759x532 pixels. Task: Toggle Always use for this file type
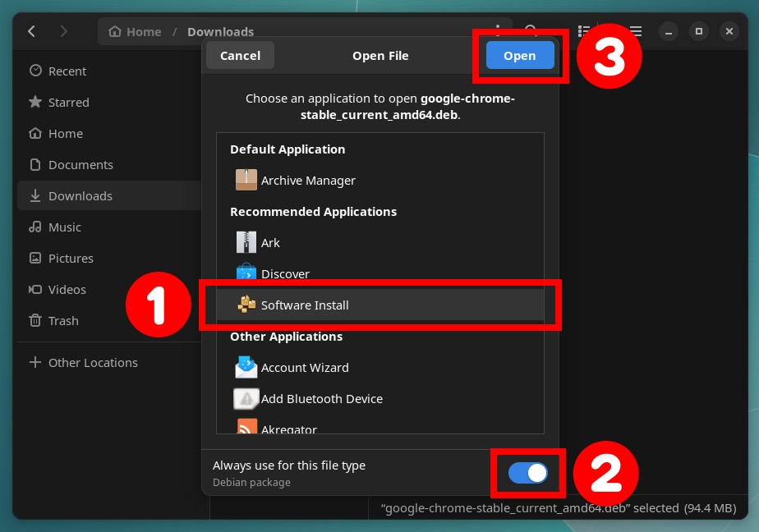click(x=527, y=473)
